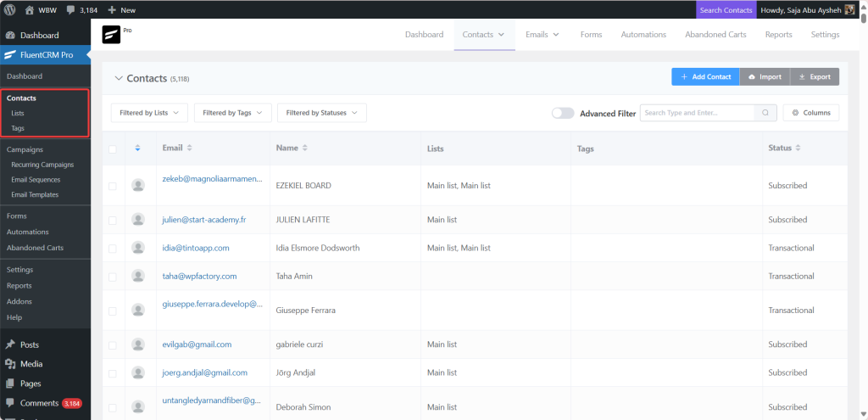The width and height of the screenshot is (868, 420).
Task: Open the taha@wpfactory.com email link
Action: [x=199, y=276]
